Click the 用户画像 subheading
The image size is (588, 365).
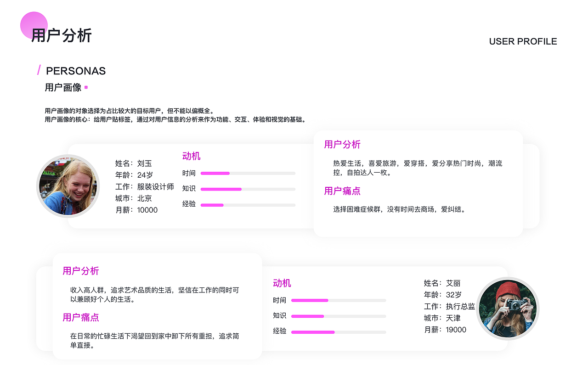click(x=63, y=87)
